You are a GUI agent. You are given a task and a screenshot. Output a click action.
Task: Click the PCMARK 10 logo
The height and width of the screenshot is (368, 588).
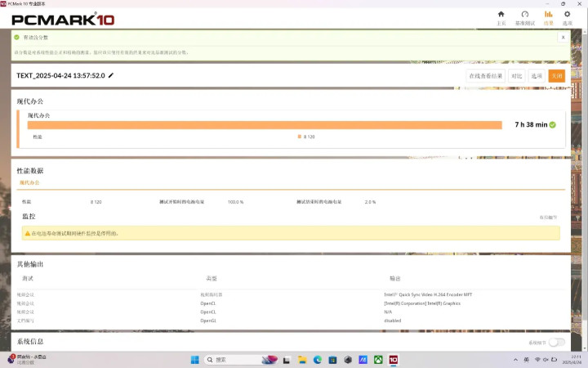63,20
